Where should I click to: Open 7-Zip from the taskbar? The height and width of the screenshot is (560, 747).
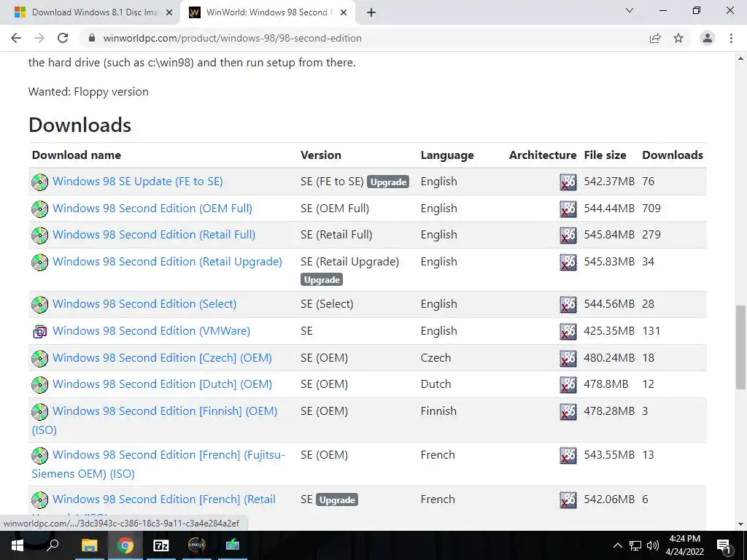pyautogui.click(x=161, y=545)
